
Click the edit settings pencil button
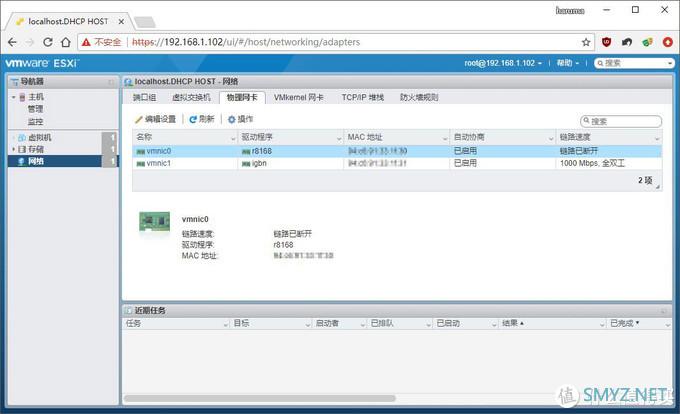pyautogui.click(x=155, y=119)
